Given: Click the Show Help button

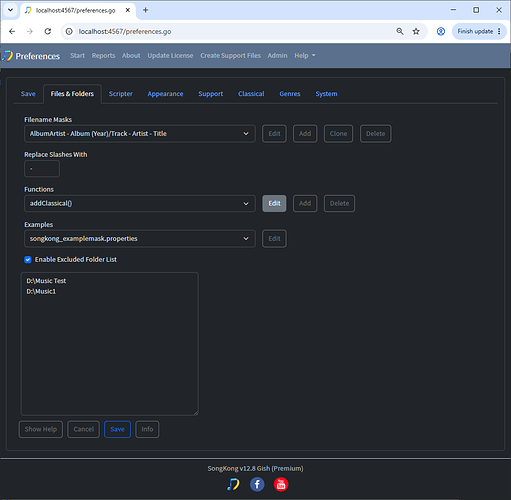Looking at the screenshot, I should pyautogui.click(x=41, y=429).
